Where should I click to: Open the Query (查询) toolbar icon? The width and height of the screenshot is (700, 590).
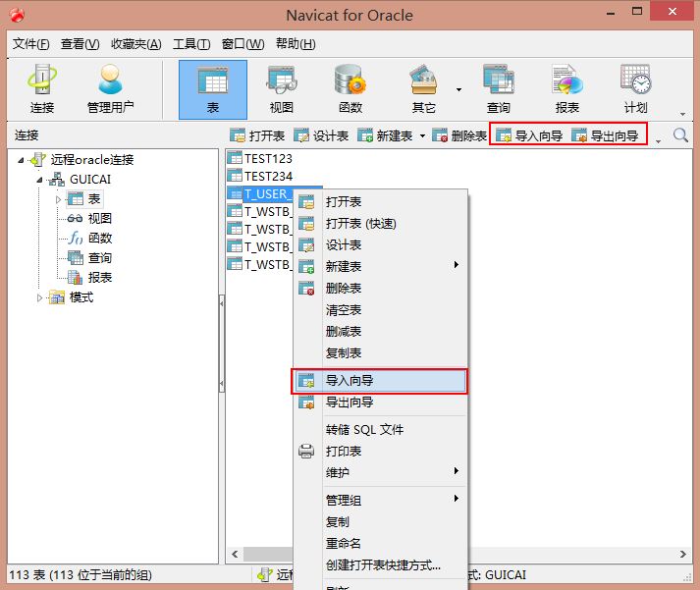pyautogui.click(x=498, y=89)
